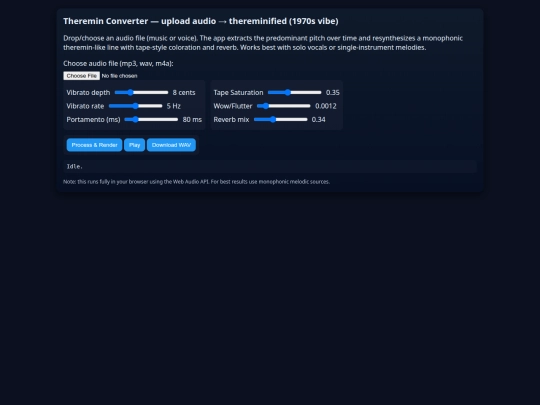Click the '80 ms' portamento value
This screenshot has height=405, width=540.
click(192, 120)
